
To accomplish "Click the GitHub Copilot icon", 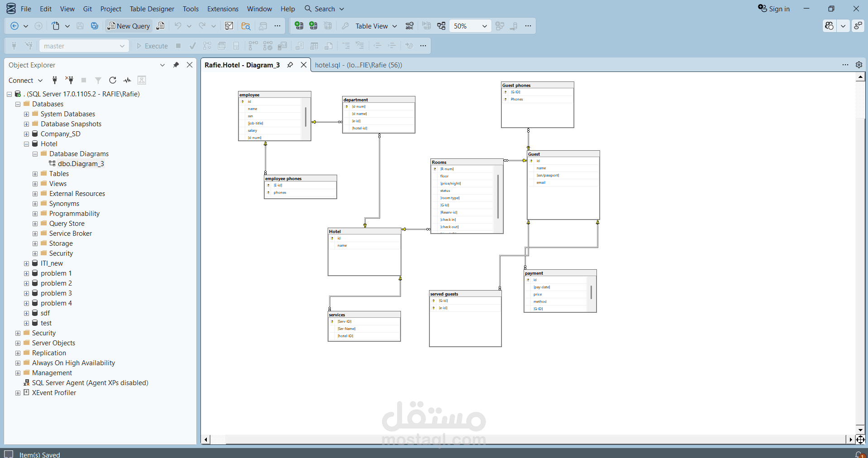I will point(829,26).
